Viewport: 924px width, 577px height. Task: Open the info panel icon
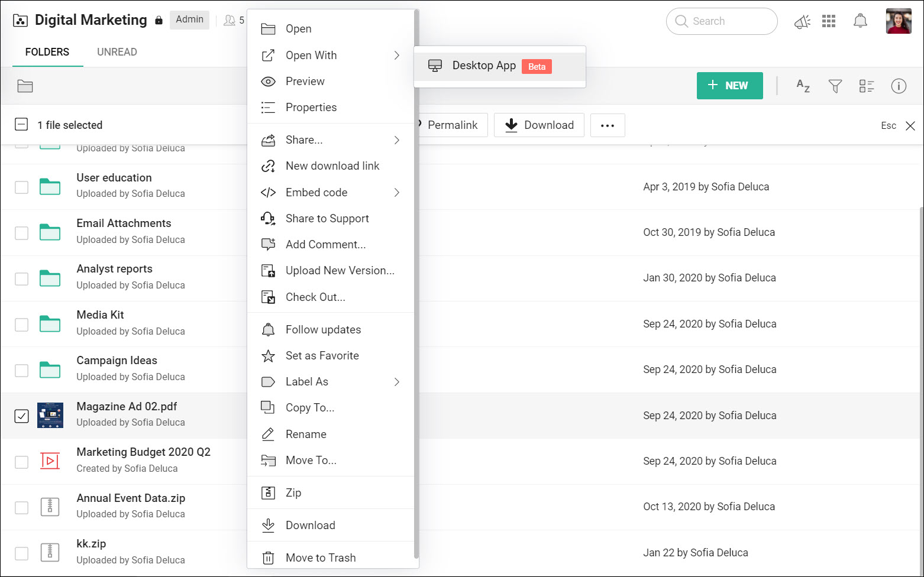pos(899,86)
